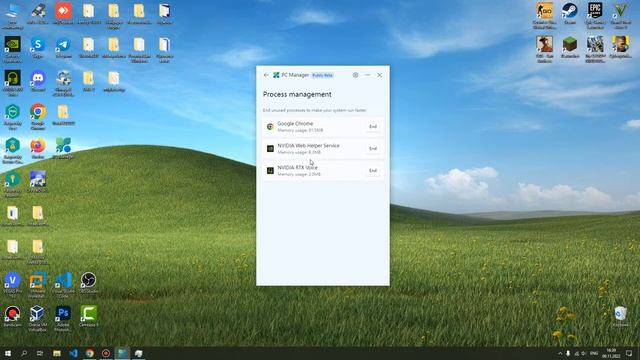
Task: Select Grand Theft Auto V desktop shortcut
Action: (x=620, y=16)
